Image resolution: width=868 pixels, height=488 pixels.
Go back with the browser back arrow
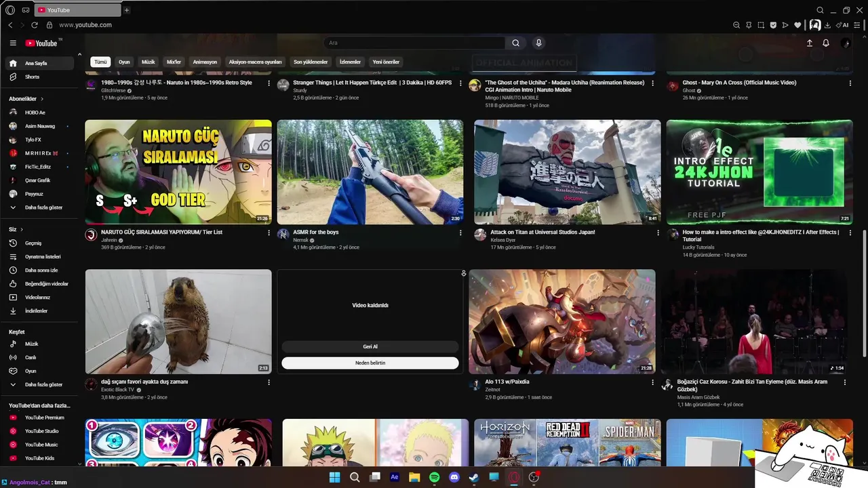click(10, 25)
